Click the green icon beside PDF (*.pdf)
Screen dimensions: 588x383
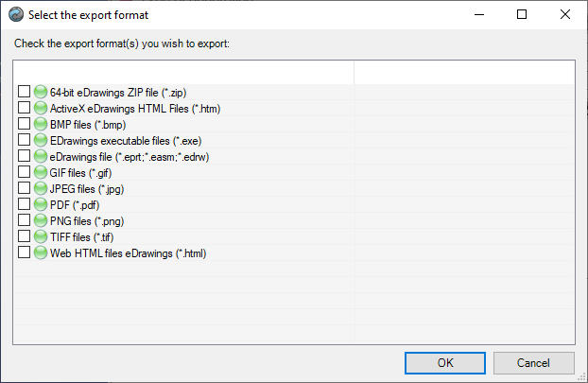pos(41,204)
